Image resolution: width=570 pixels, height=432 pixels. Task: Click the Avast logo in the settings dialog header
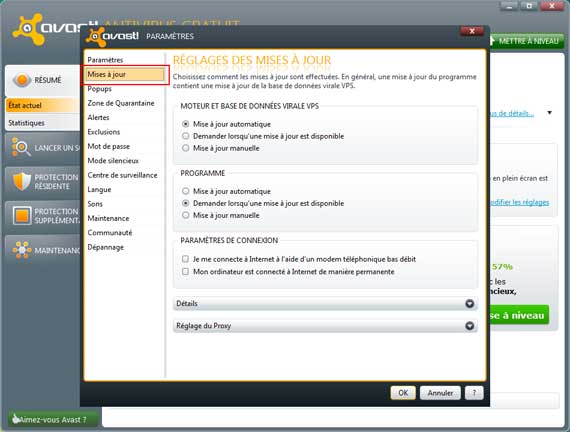(x=113, y=36)
